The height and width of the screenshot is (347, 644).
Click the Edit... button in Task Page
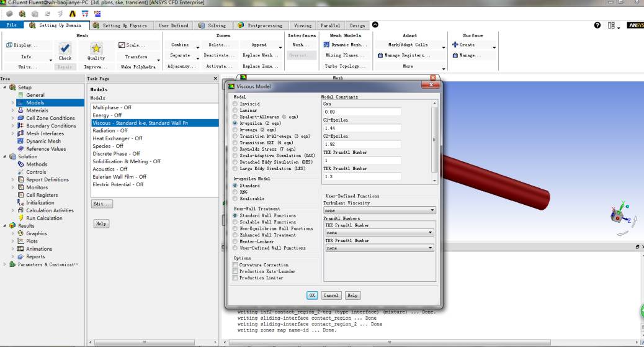point(102,204)
